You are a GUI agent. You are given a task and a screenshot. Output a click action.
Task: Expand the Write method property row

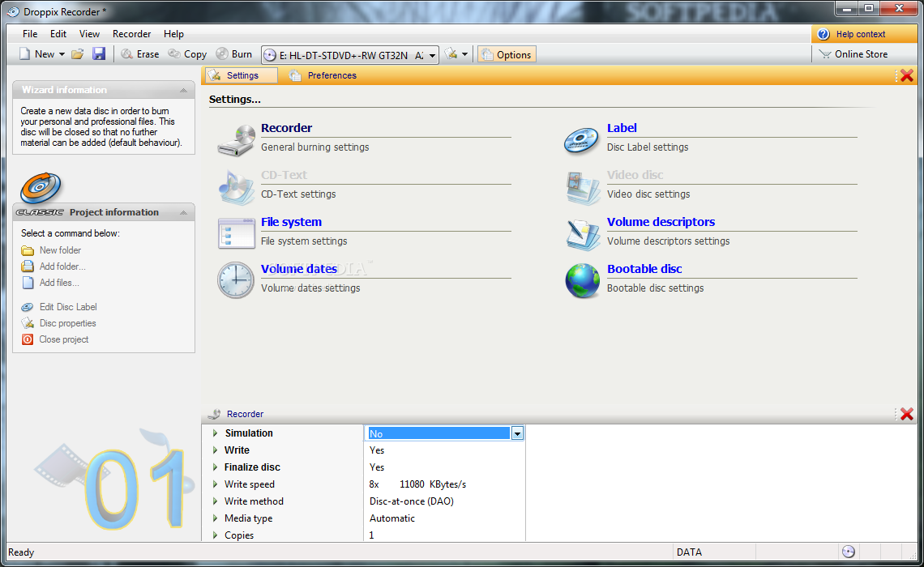(215, 501)
